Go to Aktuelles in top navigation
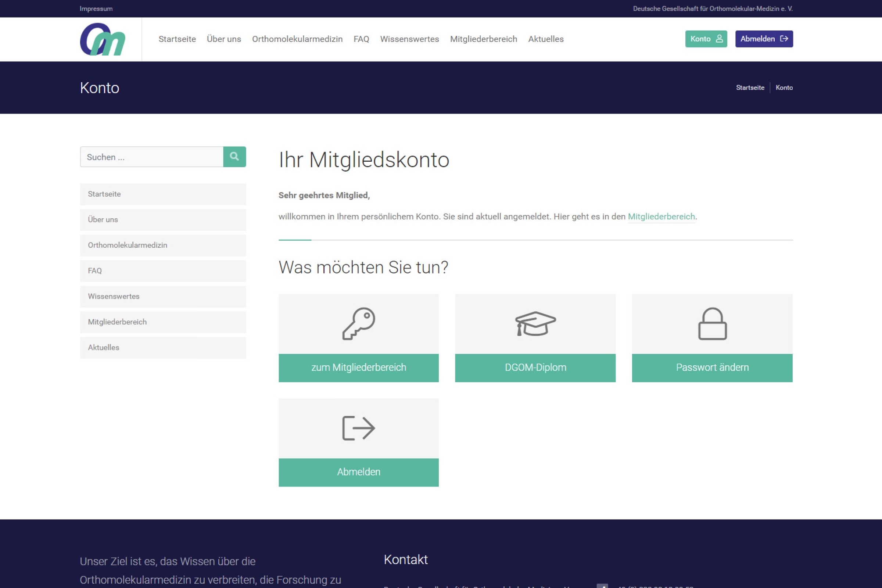The width and height of the screenshot is (882, 588). click(546, 39)
